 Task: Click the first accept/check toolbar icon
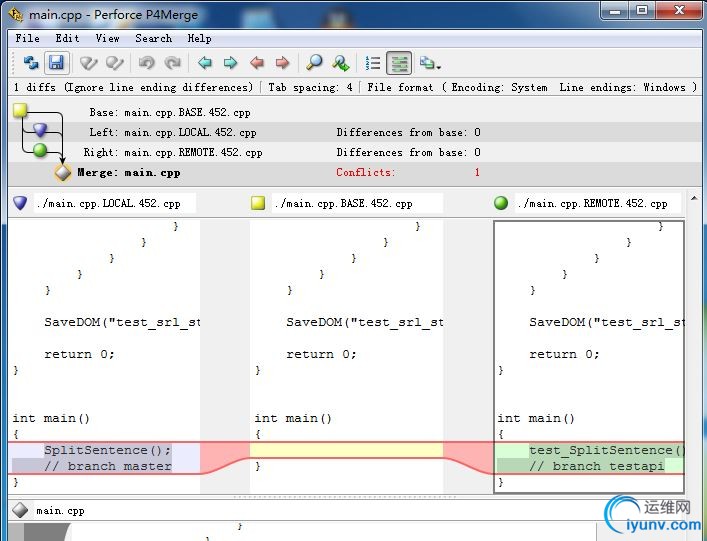point(88,63)
